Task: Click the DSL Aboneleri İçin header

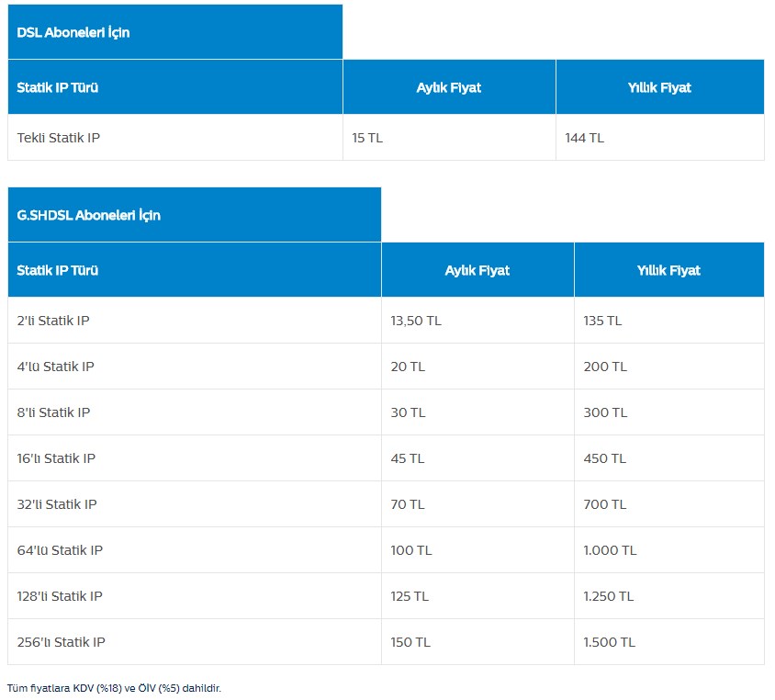Action: [73, 32]
